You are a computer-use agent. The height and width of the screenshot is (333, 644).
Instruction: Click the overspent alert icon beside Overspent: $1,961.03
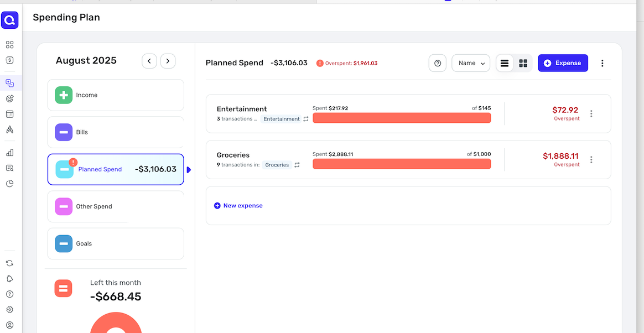[320, 63]
